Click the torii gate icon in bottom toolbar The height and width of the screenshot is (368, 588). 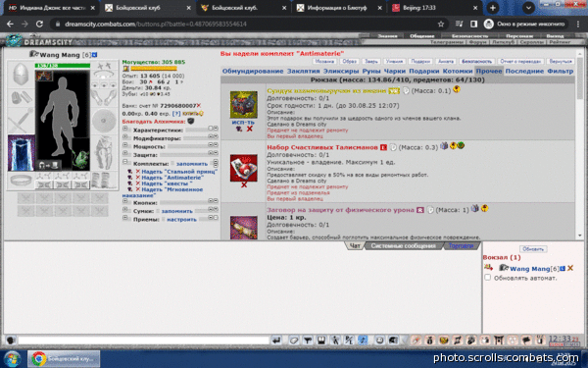pos(499,341)
